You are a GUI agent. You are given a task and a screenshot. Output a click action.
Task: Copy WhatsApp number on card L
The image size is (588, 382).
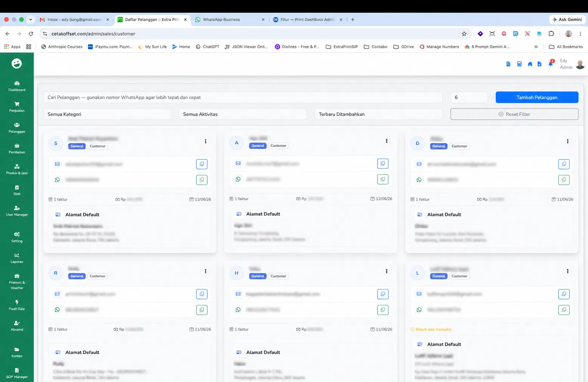pos(564,310)
